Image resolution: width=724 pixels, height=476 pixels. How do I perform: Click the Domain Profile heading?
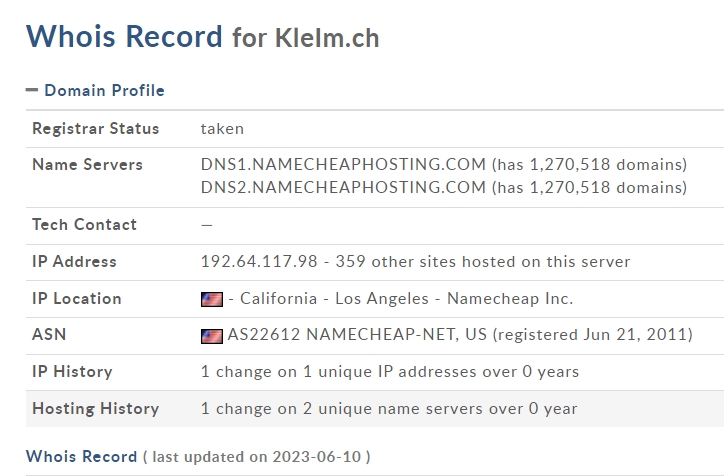104,90
